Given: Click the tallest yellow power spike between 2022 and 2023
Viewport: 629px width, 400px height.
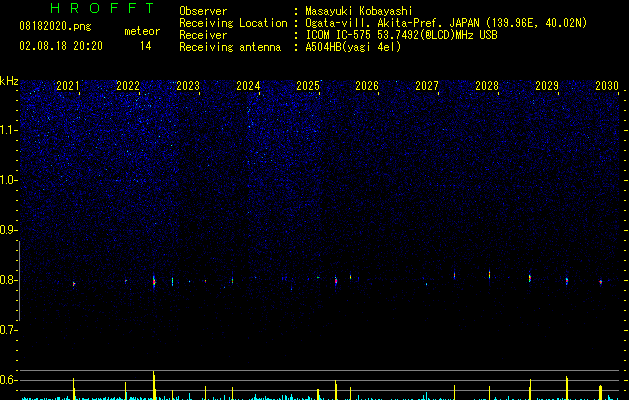Looking at the screenshot, I should [154, 386].
